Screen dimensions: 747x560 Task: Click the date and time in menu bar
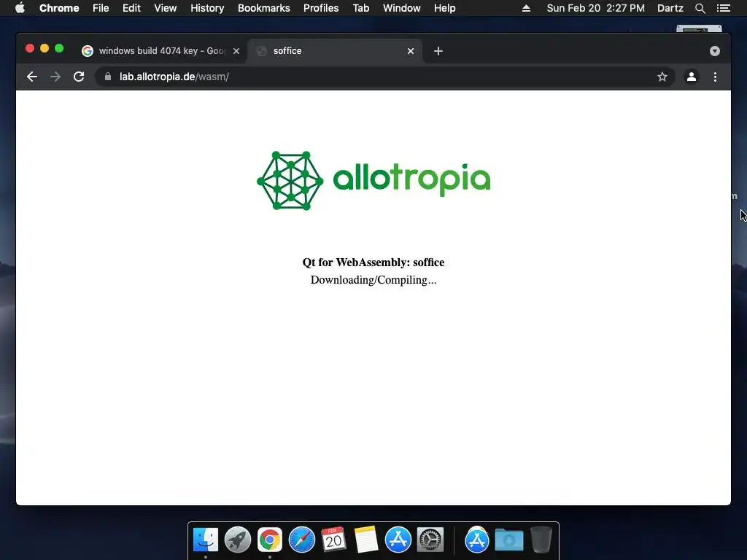tap(595, 8)
